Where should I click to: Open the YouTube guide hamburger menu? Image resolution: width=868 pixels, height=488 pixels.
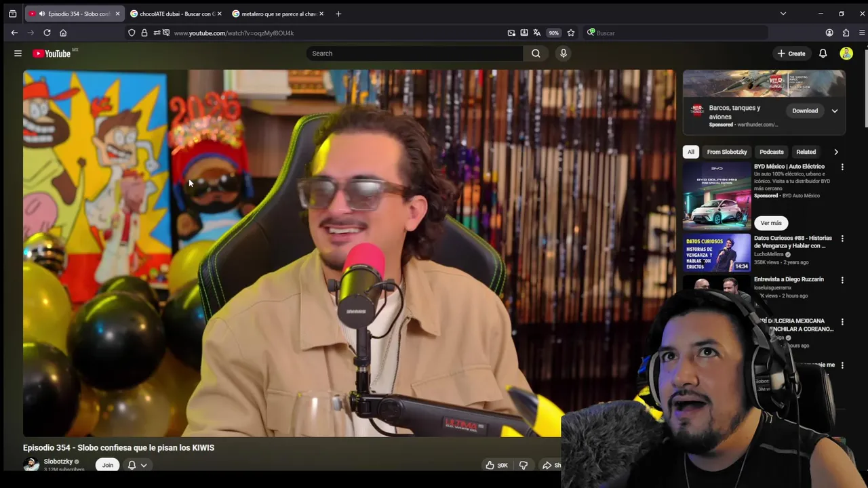click(x=18, y=54)
